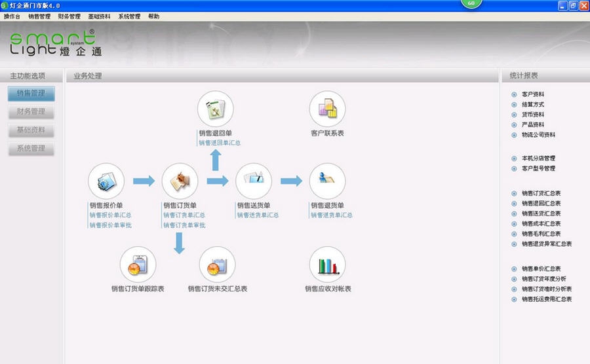
Task: Open the 基础资料 menu in menu bar
Action: (100, 16)
